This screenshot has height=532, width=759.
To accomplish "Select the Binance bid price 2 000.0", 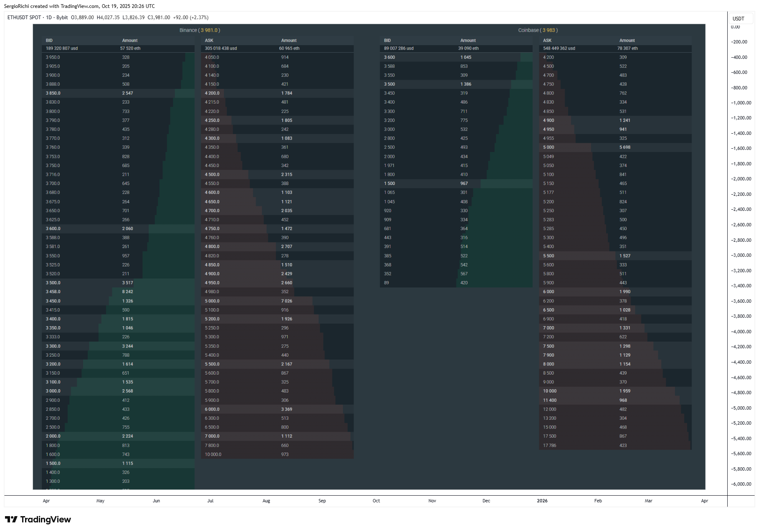I will (x=53, y=436).
